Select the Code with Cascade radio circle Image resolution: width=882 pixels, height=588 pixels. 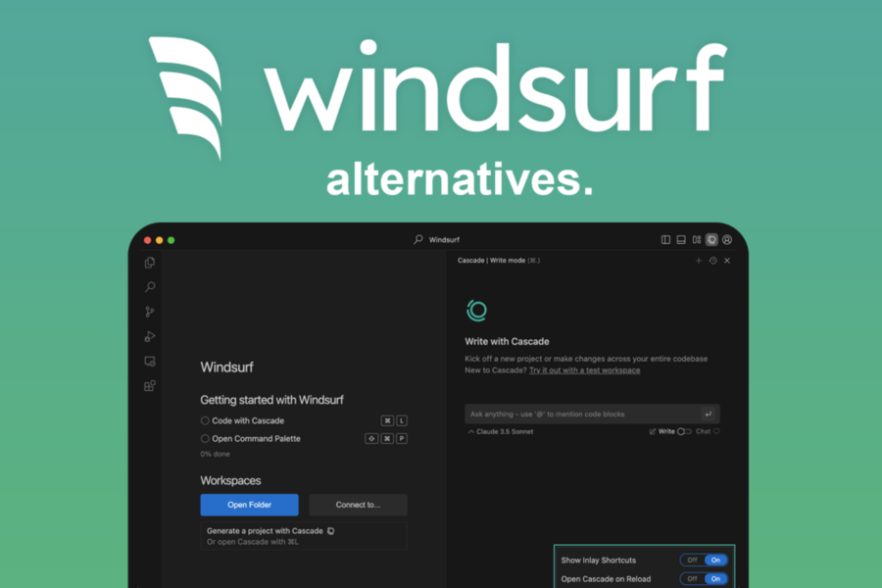tap(205, 420)
